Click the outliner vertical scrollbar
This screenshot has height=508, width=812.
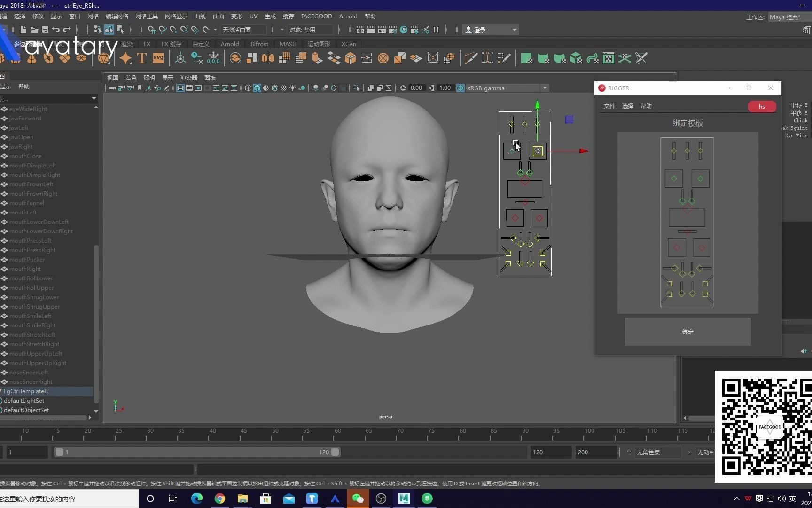[x=96, y=325]
